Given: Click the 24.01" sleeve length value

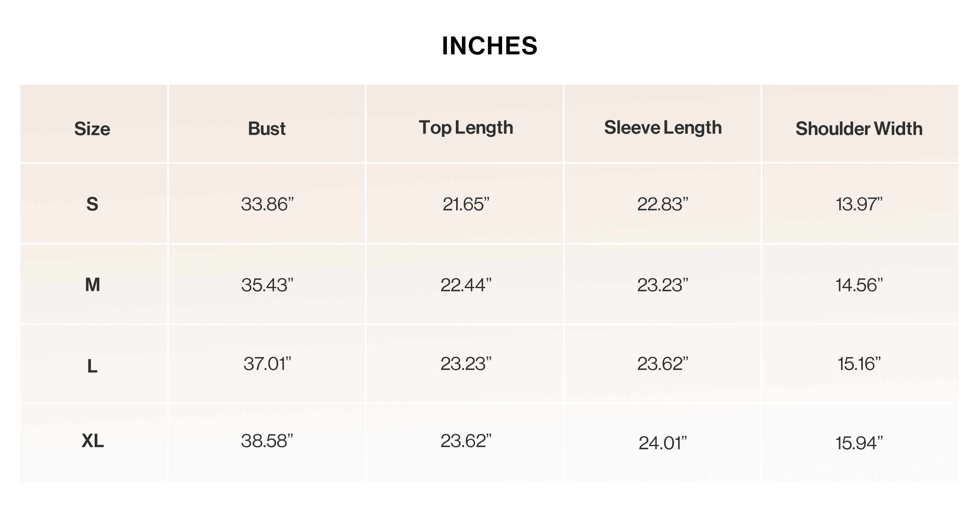Looking at the screenshot, I should [663, 443].
